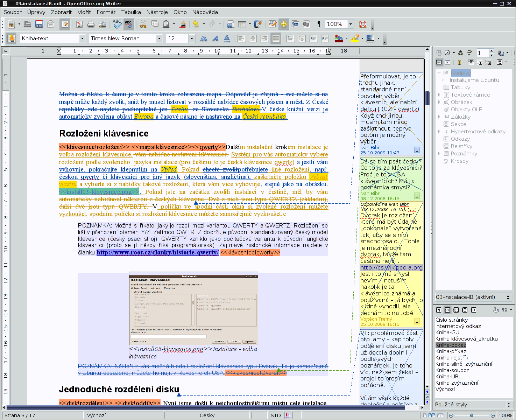Open Nápověda menu

(x=205, y=12)
